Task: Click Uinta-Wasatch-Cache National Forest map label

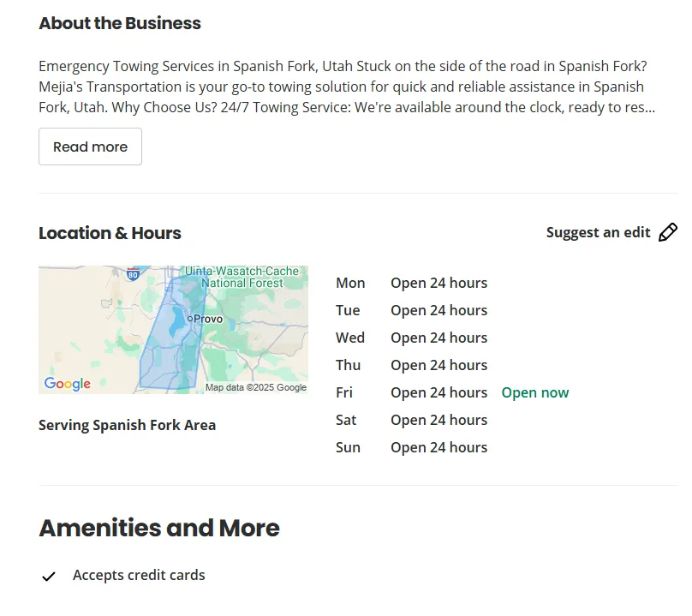Action: [x=247, y=277]
